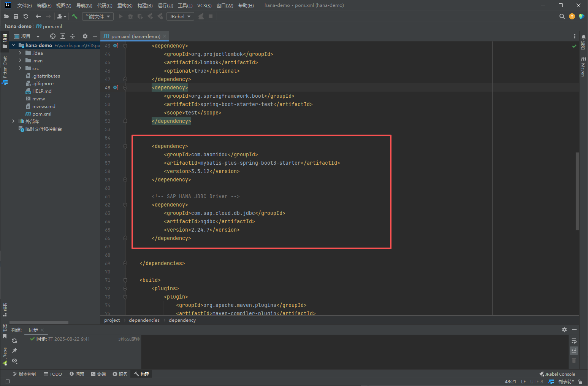This screenshot has width=588, height=386.
Task: Hide the build panel via minus icon
Action: 574,330
